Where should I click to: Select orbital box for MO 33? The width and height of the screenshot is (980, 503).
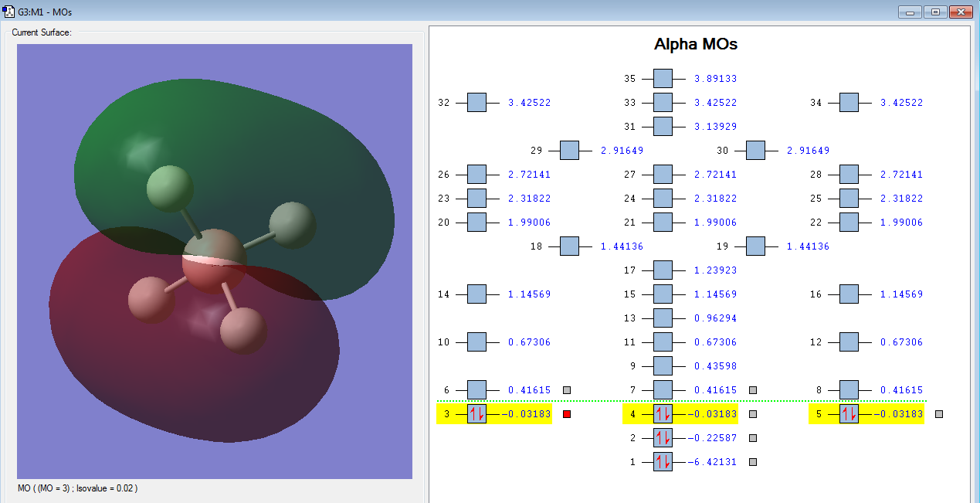[x=663, y=103]
